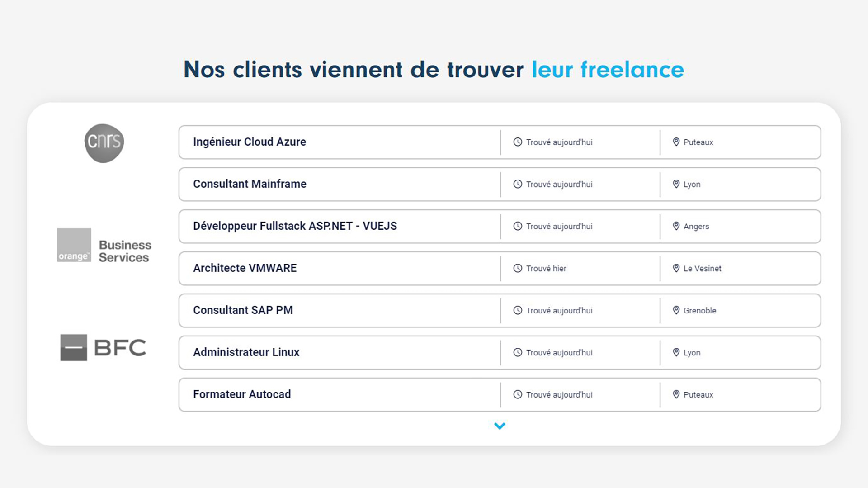Select the Formateur Autocad job
Screen dimensions: 868x488
pyautogui.click(x=500, y=394)
